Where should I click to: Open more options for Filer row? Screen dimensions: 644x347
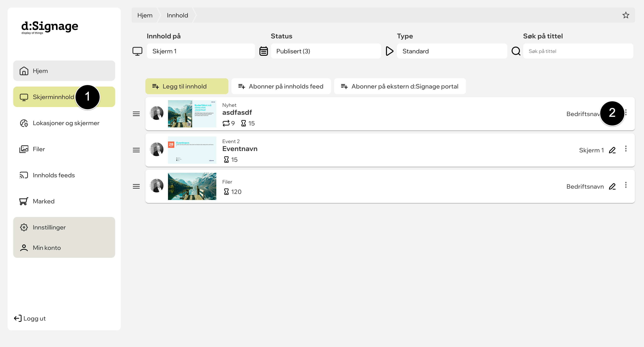click(x=626, y=185)
